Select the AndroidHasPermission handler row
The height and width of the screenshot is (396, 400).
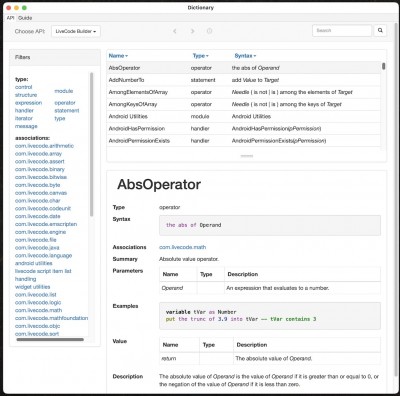(244, 128)
